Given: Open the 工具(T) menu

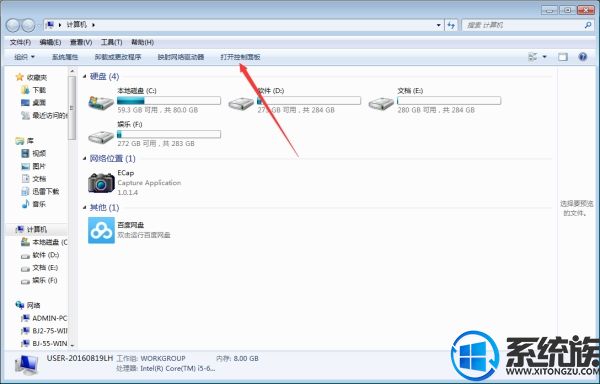Looking at the screenshot, I should 111,42.
